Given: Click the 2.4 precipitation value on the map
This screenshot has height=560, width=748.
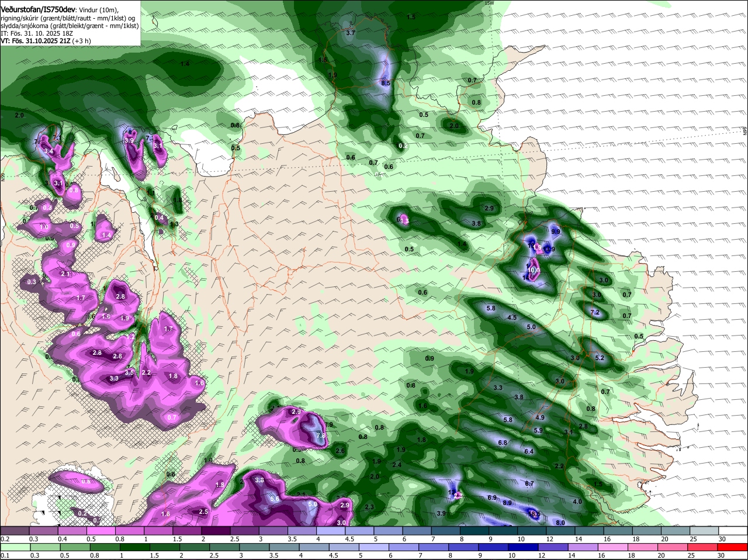Looking at the screenshot, I should (x=397, y=465).
